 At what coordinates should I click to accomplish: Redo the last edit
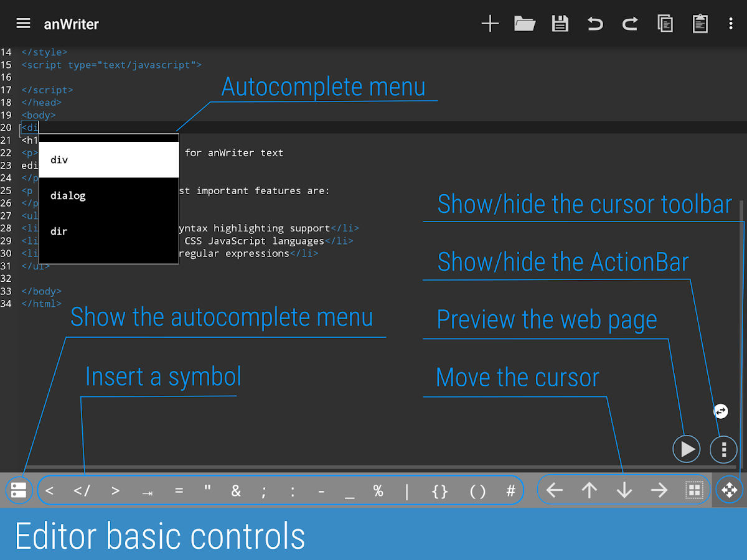(x=630, y=24)
